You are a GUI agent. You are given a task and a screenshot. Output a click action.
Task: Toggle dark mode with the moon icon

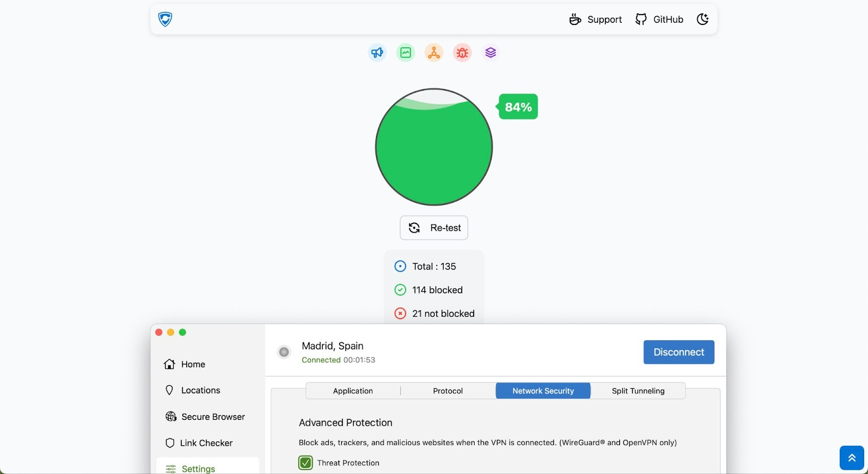pos(703,20)
